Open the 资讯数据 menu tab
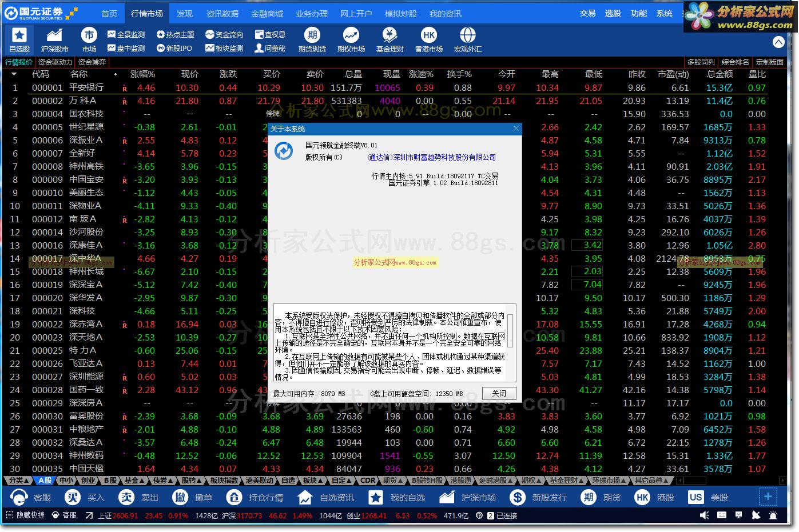 [x=222, y=13]
